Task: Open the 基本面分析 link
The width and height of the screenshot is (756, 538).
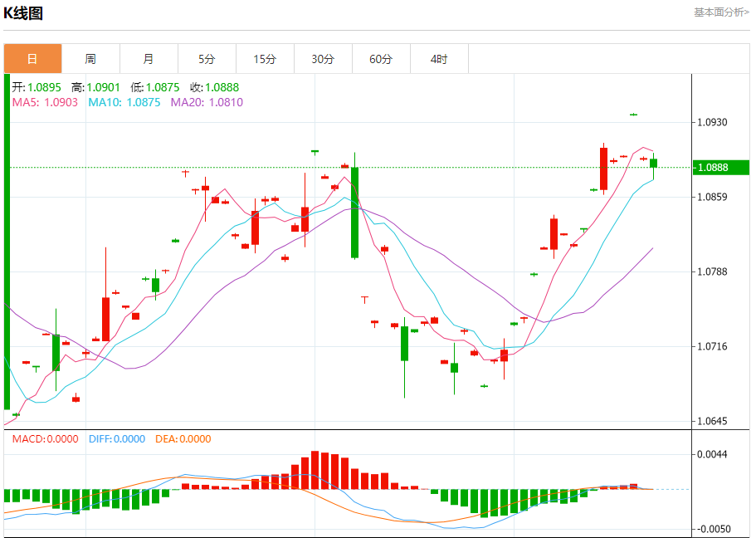Action: [x=721, y=12]
